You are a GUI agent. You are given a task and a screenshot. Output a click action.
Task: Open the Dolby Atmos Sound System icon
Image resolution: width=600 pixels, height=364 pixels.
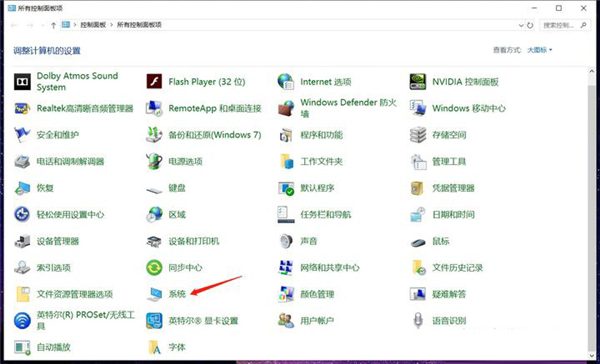[x=22, y=82]
